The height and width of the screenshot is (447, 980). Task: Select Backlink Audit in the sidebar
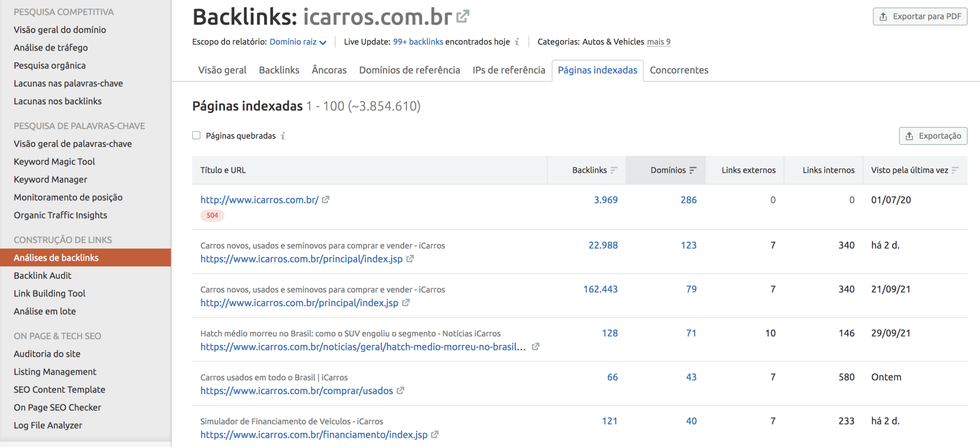coord(43,276)
